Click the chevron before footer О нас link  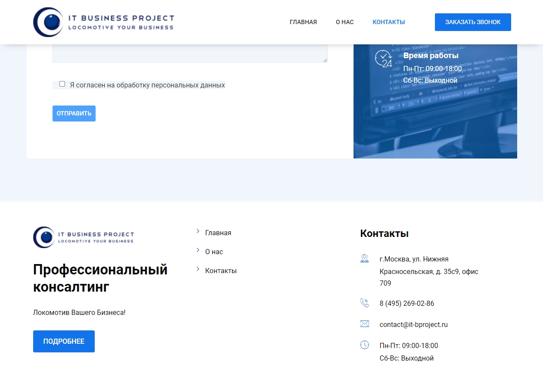198,250
